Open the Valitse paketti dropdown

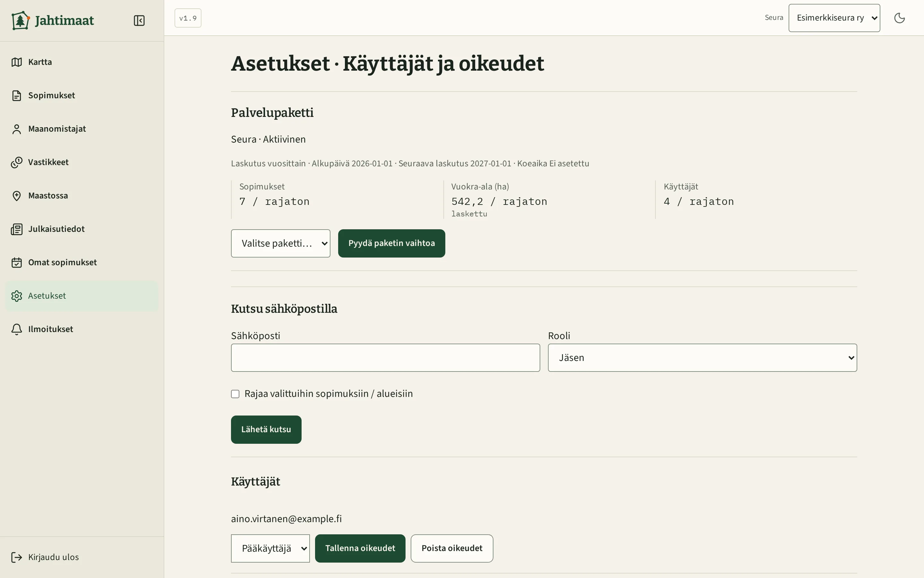[281, 243]
